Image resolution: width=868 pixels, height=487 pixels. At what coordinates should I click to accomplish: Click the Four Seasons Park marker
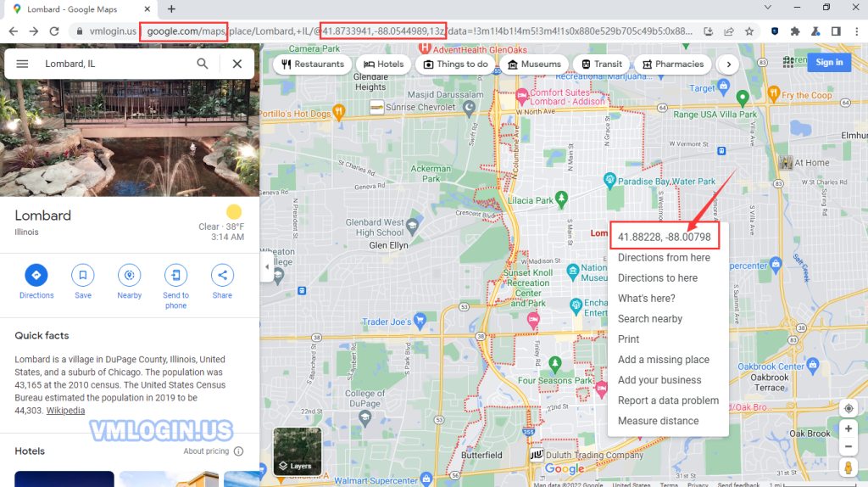[x=554, y=363]
